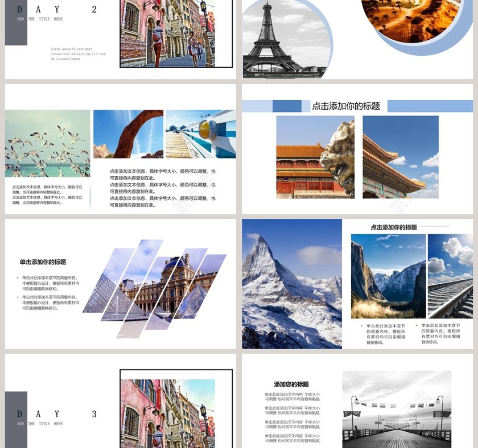
Task: Select the stone lion palace photo
Action: coord(315,157)
